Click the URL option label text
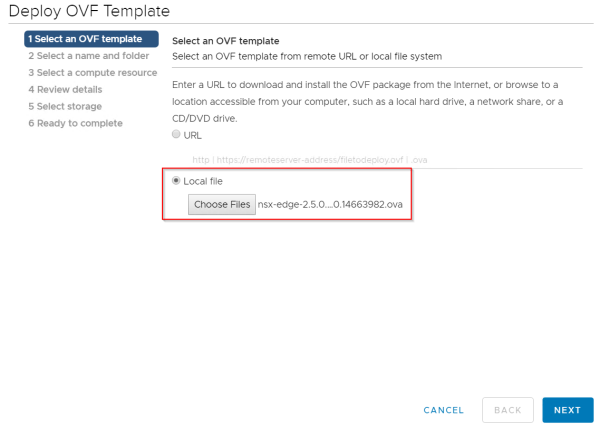This screenshot has width=600, height=428. (x=193, y=135)
